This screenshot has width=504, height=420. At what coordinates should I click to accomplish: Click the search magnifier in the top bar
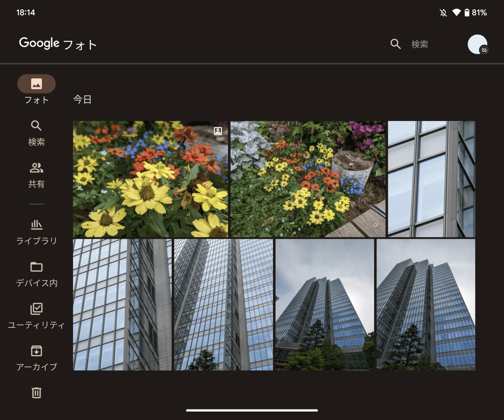coord(395,44)
